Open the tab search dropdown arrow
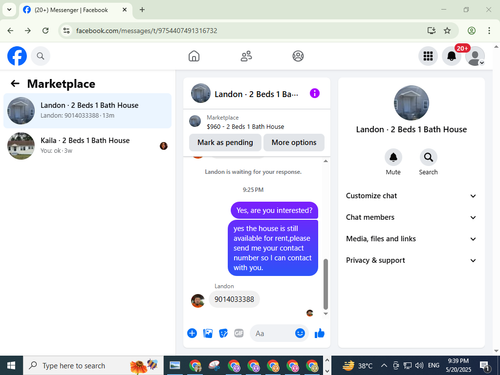 pyautogui.click(x=9, y=10)
